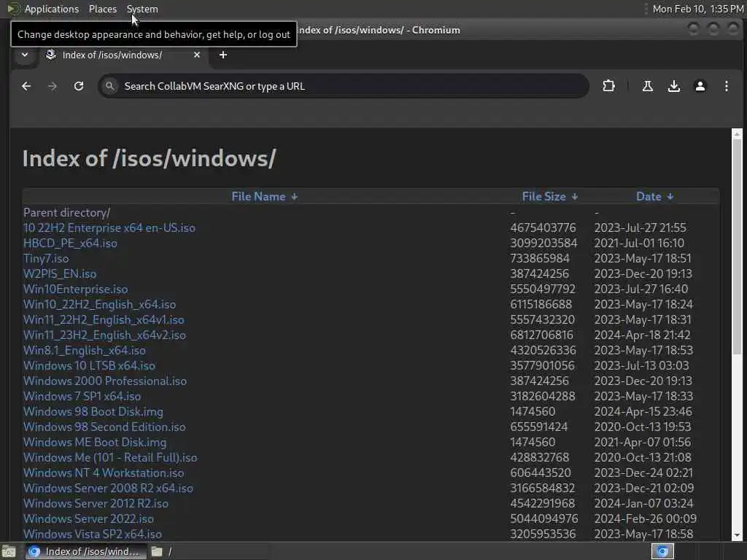This screenshot has width=747, height=560.
Task: Click File Size descending arrow
Action: click(x=575, y=197)
